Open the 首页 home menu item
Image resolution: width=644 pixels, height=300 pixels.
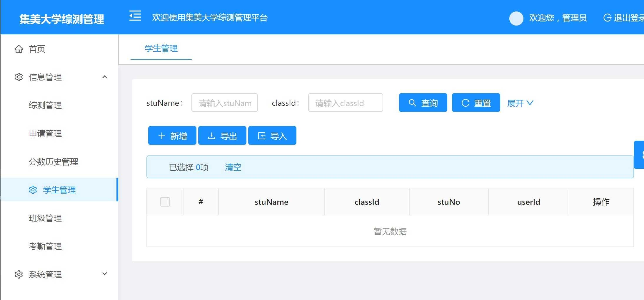(x=59, y=49)
